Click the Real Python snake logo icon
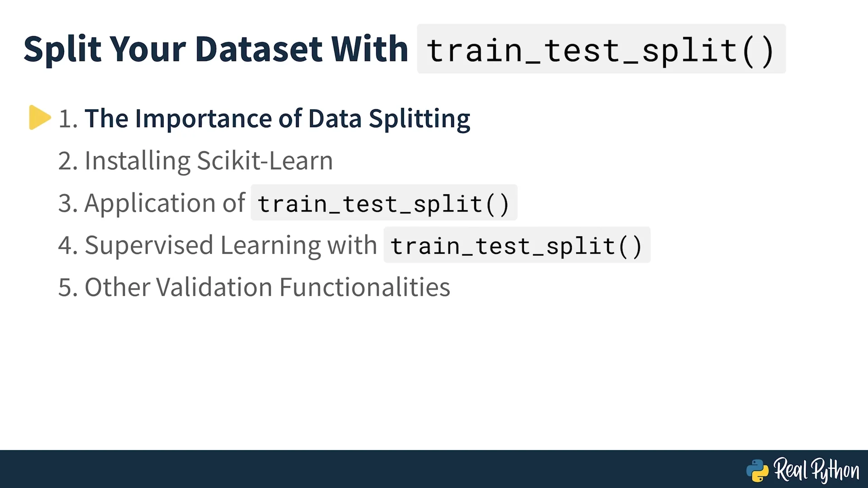Image resolution: width=868 pixels, height=488 pixels. tap(757, 470)
